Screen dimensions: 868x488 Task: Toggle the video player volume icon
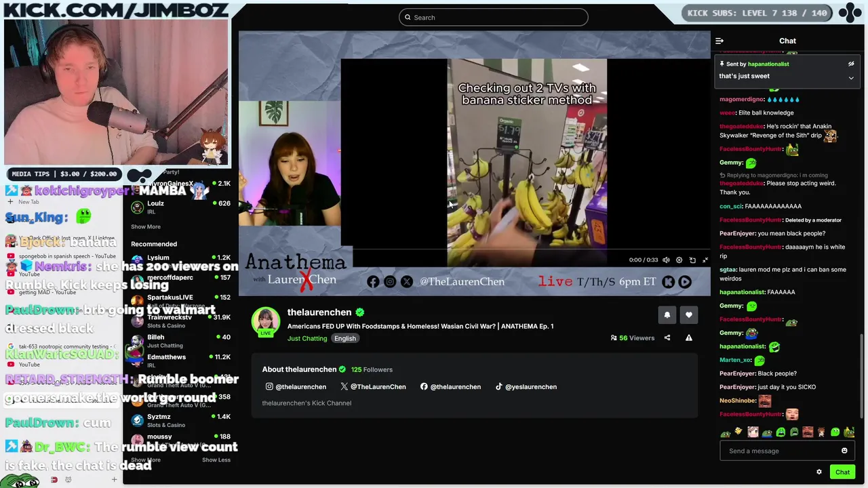[666, 260]
